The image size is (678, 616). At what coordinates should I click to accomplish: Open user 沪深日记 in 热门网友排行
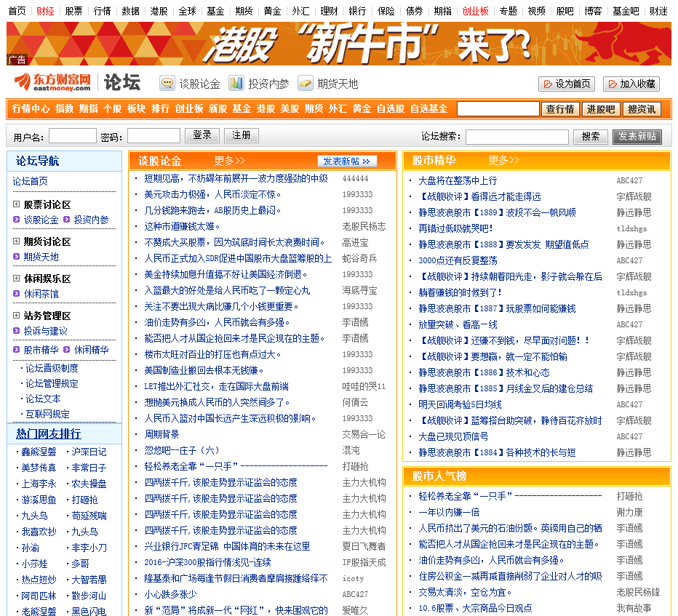coord(89,452)
